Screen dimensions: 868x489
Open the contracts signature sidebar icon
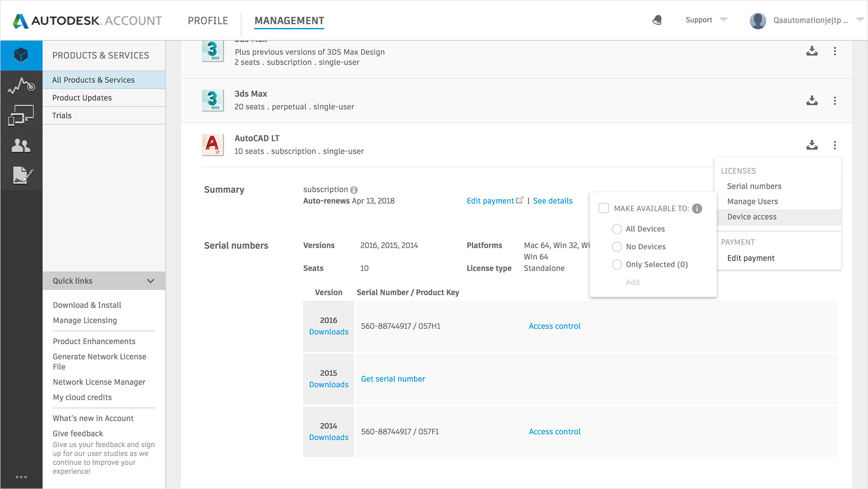(23, 175)
